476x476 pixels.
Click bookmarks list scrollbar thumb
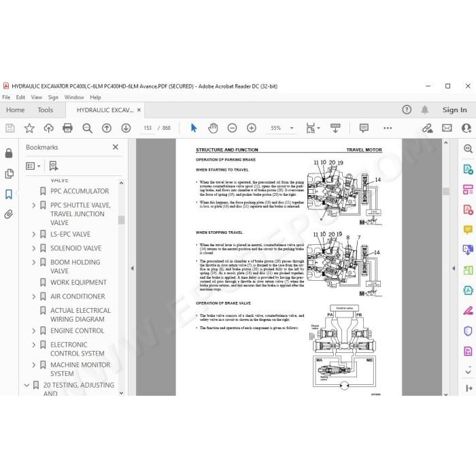122,220
